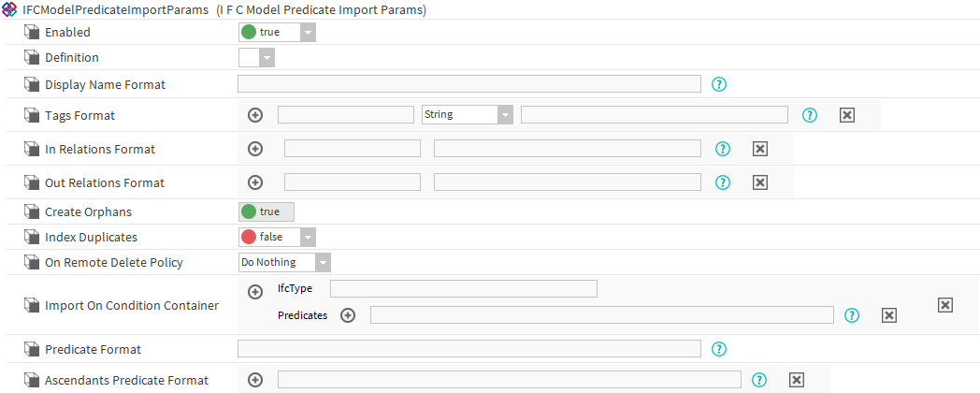Focus the IfcType input field
980x393 pixels.
coord(463,288)
